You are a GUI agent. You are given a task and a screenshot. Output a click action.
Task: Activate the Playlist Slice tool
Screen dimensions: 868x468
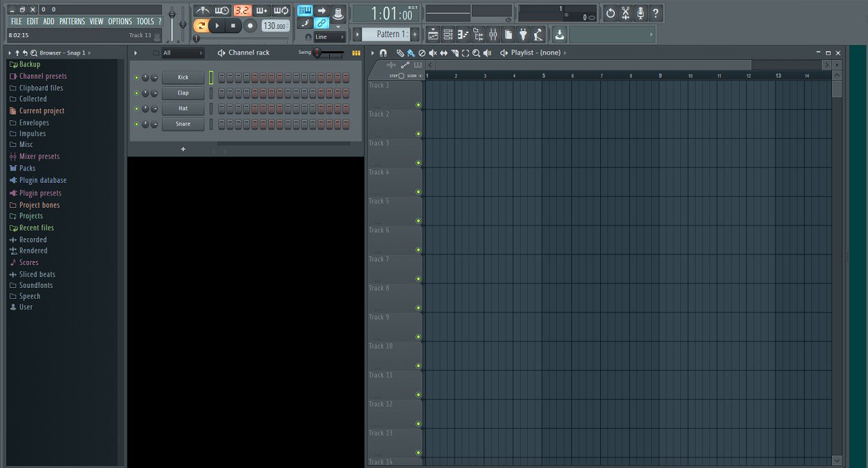tap(456, 52)
